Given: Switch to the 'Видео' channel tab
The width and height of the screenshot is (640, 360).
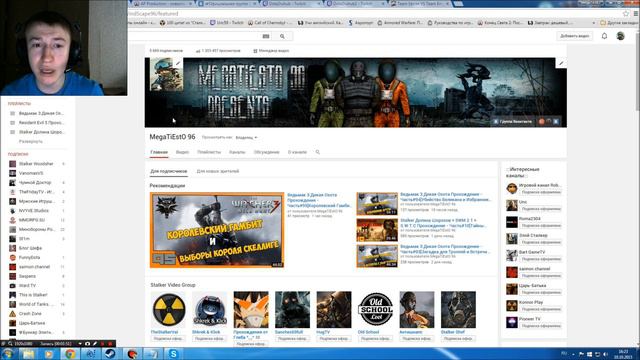Looking at the screenshot, I should 182,152.
